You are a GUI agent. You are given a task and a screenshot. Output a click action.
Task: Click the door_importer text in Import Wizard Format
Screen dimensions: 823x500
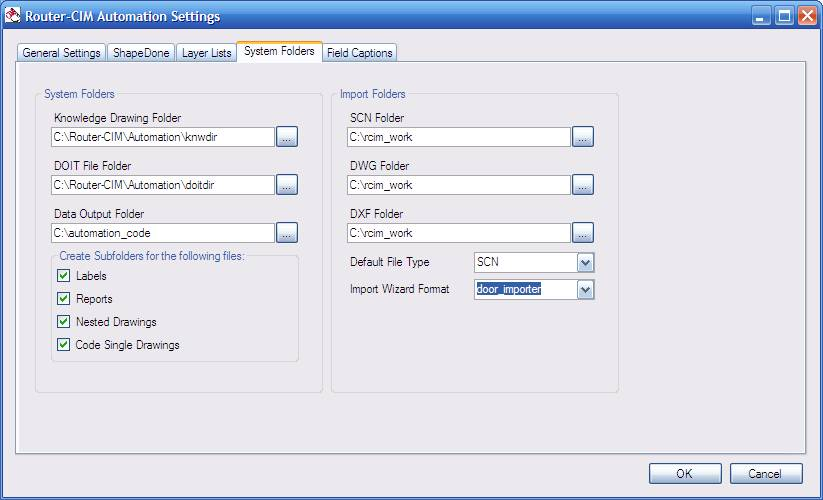(509, 289)
